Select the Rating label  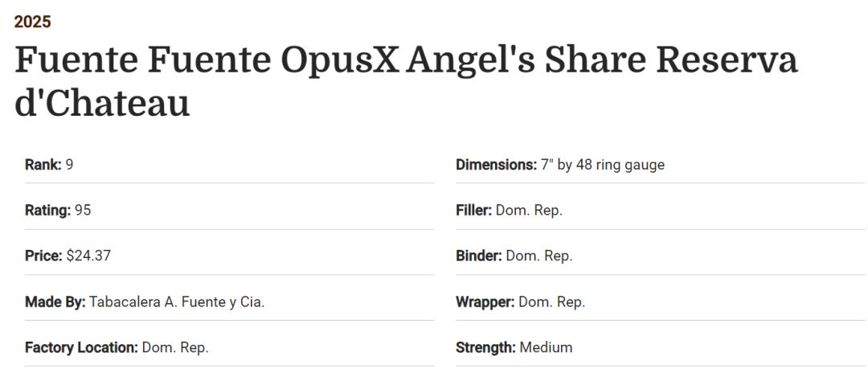48,211
